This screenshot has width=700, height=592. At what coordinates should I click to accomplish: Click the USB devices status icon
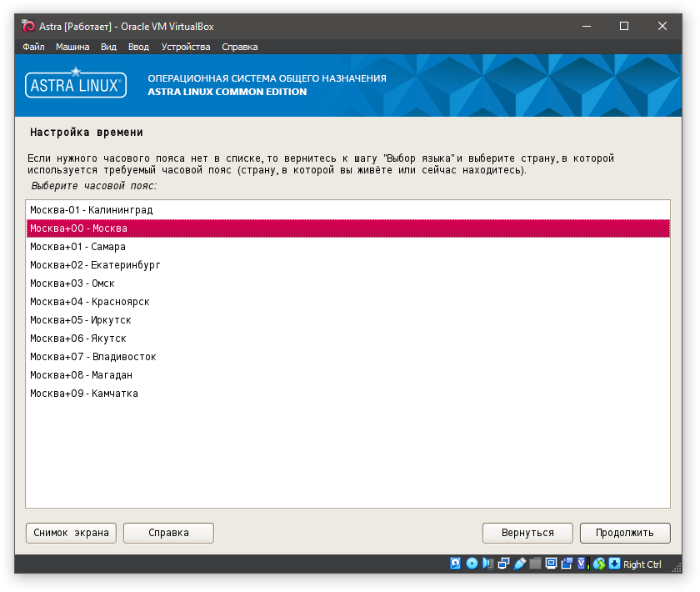[x=520, y=564]
